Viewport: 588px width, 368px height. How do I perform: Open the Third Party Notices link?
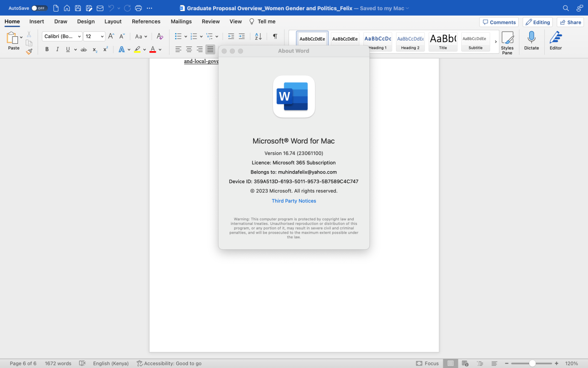(294, 201)
